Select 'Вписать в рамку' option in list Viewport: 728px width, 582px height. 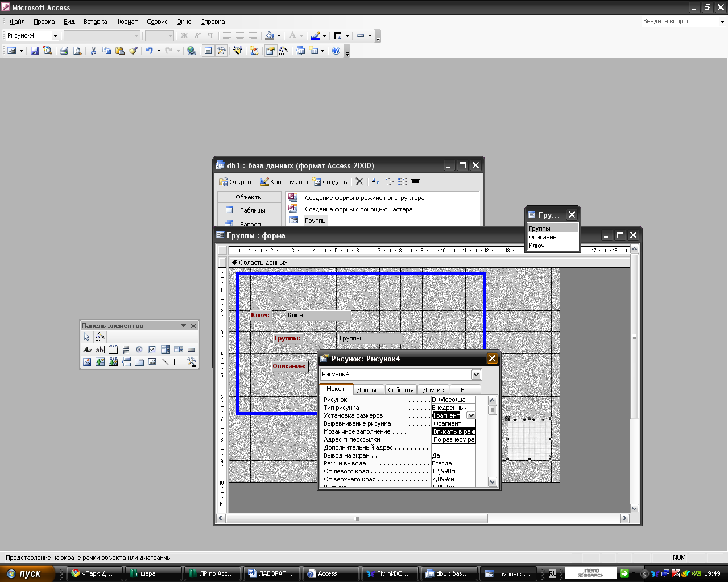pyautogui.click(x=454, y=431)
